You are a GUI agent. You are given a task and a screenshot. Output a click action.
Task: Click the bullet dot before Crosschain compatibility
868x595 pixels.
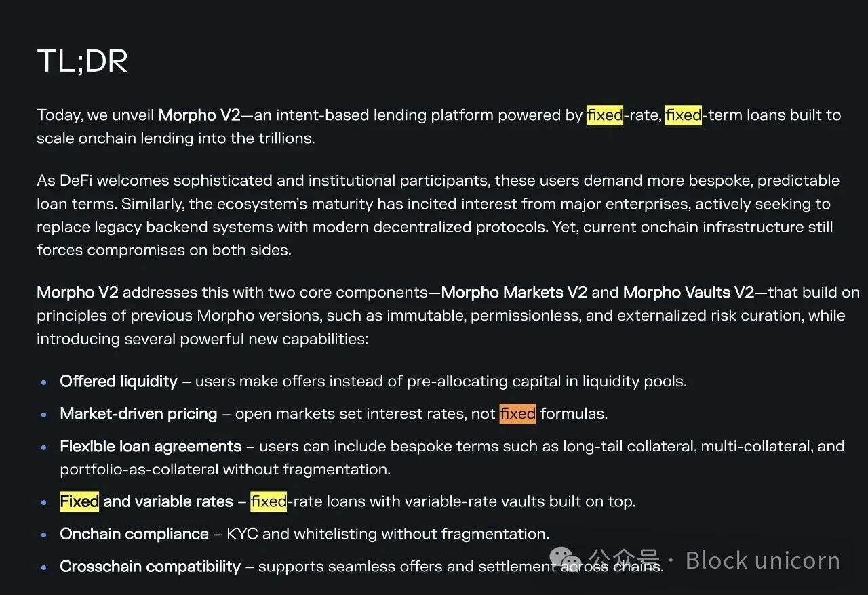(x=44, y=567)
